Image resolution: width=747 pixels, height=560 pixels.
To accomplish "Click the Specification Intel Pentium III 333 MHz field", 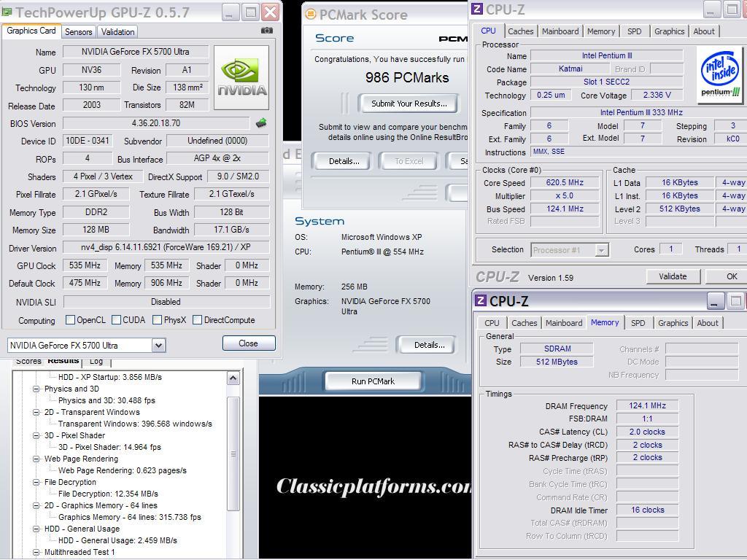I will 640,113.
